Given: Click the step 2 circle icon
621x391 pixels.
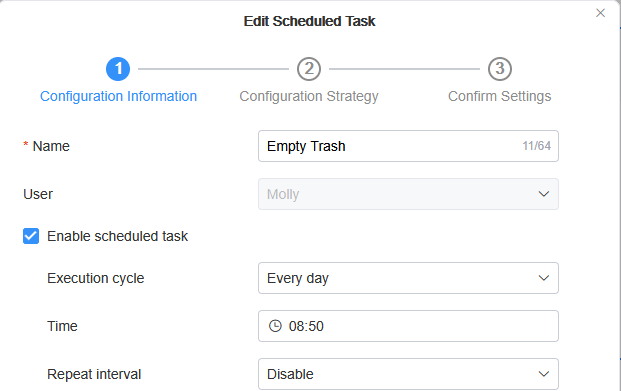Looking at the screenshot, I should point(309,69).
